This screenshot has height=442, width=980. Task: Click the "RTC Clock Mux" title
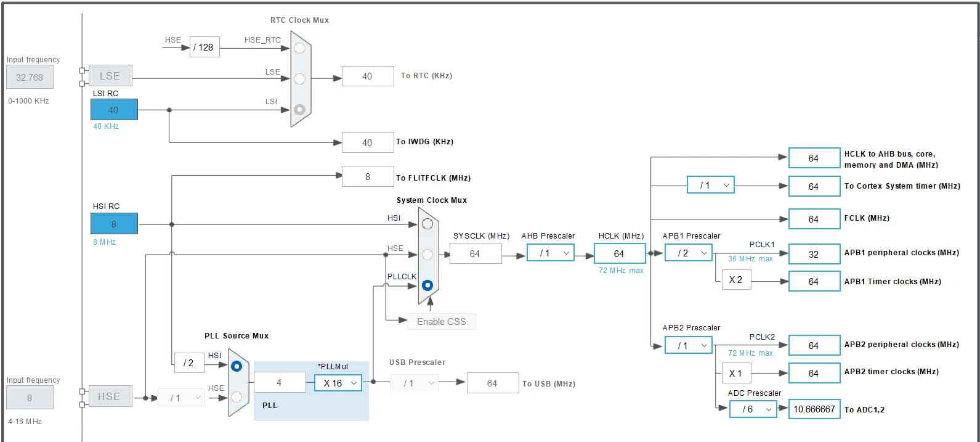tap(300, 20)
